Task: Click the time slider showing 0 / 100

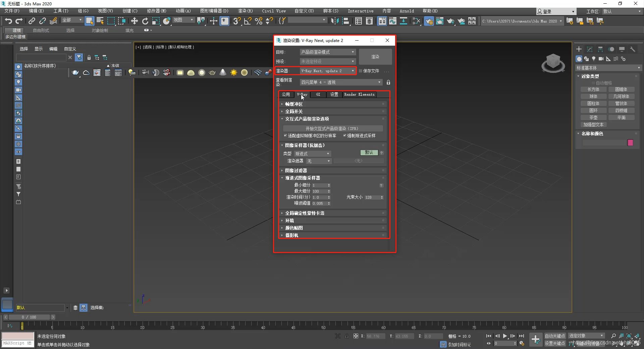Action: click(x=29, y=317)
